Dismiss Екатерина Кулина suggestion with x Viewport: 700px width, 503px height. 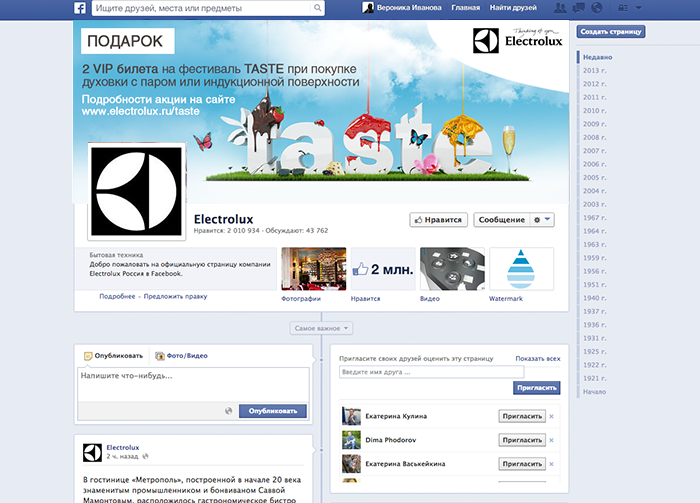[x=551, y=416]
